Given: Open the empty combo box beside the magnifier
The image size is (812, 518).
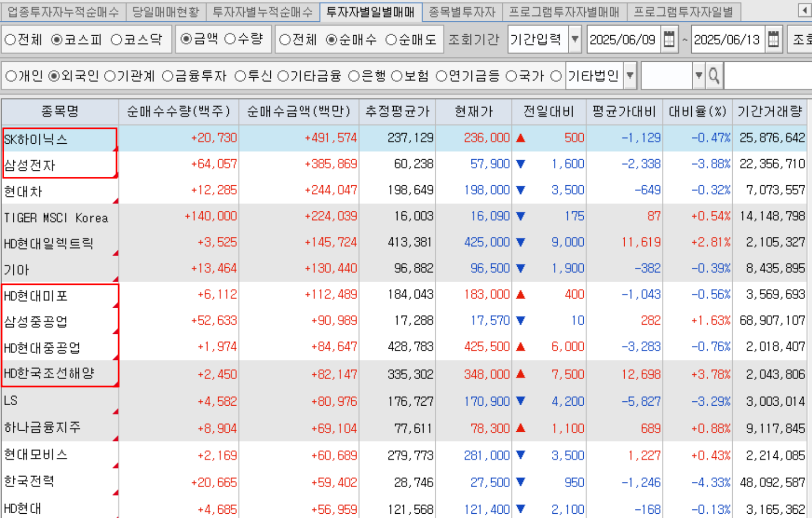Looking at the screenshot, I should click(698, 76).
